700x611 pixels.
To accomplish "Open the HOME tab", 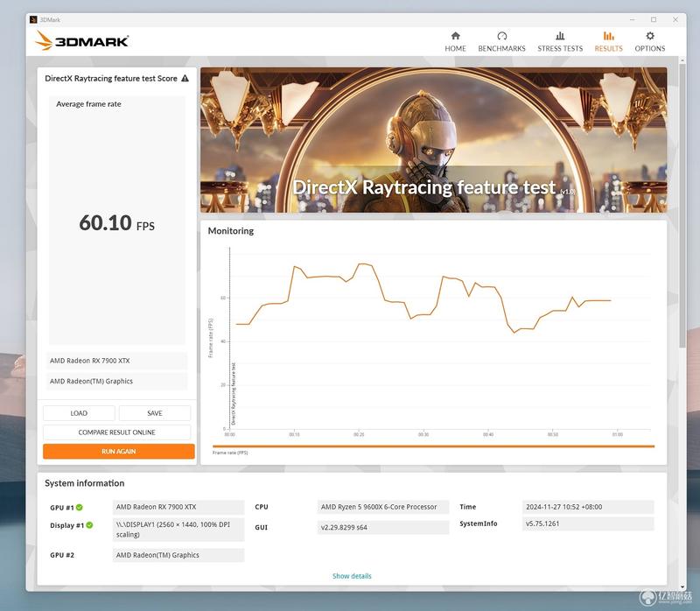I will [455, 41].
